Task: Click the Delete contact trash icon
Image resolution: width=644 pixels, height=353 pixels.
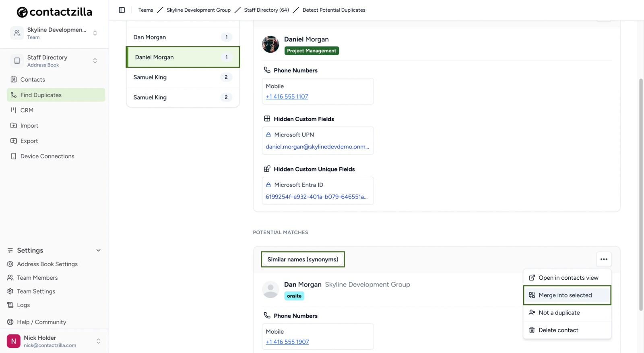Action: 532,330
